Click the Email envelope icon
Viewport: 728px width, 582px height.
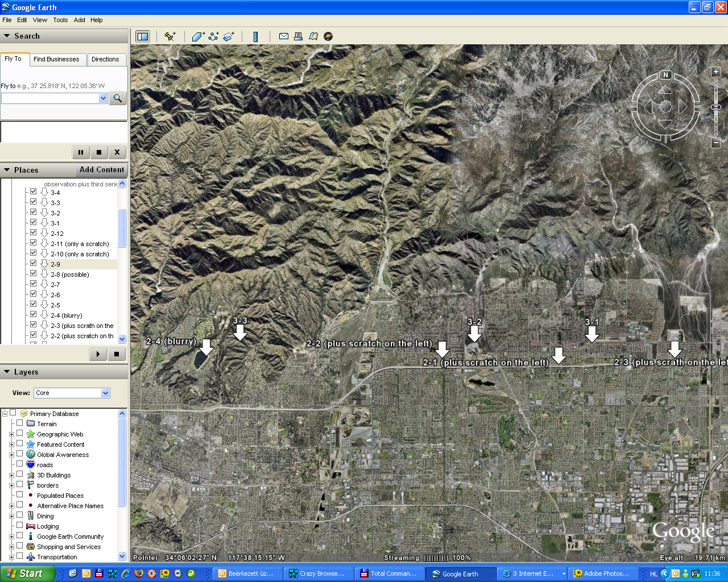283,36
